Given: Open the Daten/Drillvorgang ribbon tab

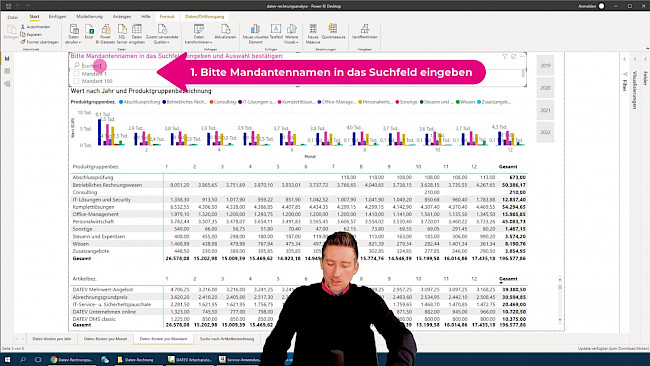Looking at the screenshot, I should click(204, 17).
